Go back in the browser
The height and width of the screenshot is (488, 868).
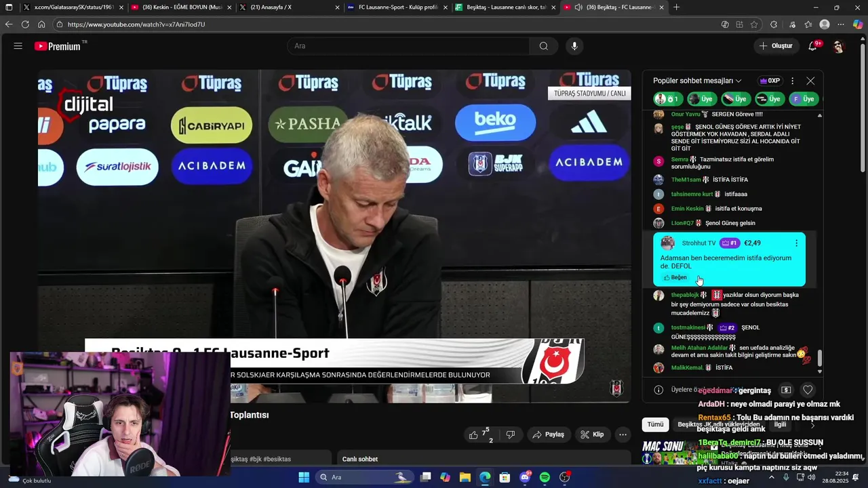[9, 24]
